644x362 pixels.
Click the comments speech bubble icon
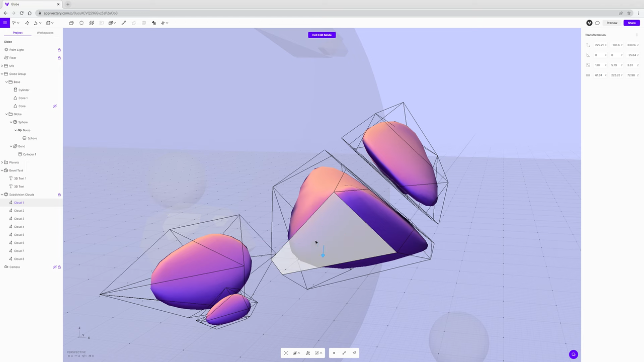[597, 23]
